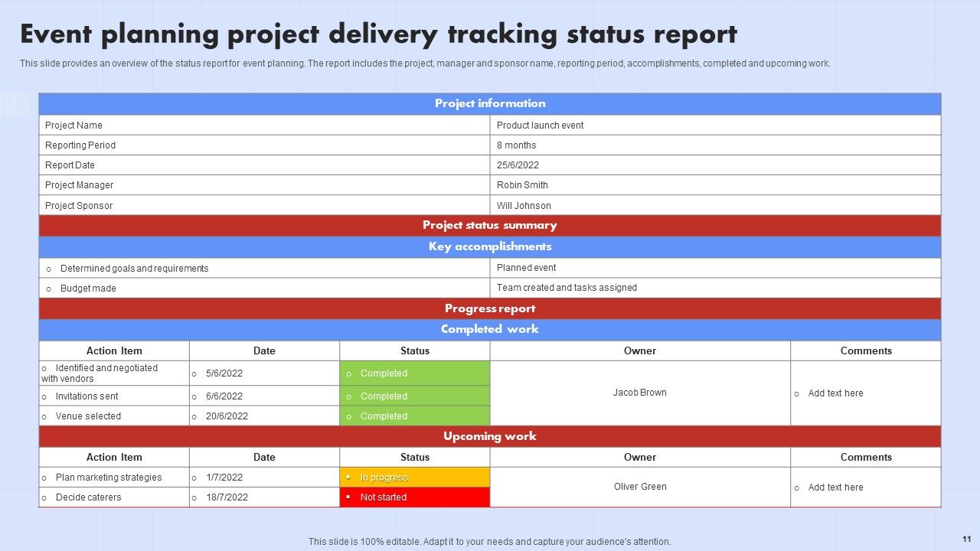Select the Oliver Green owner cell

coord(639,487)
